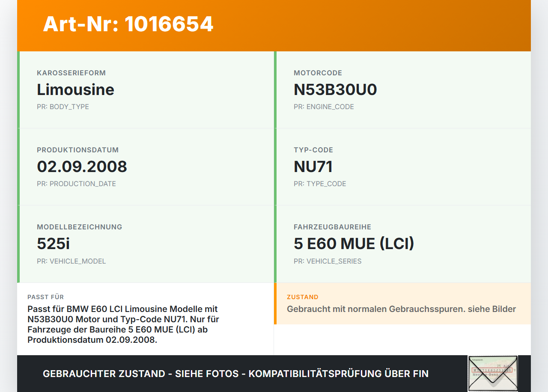The image size is (548, 392).
Task: Click the 5 E60 MUE (LCI) series value
Action: [x=354, y=244]
